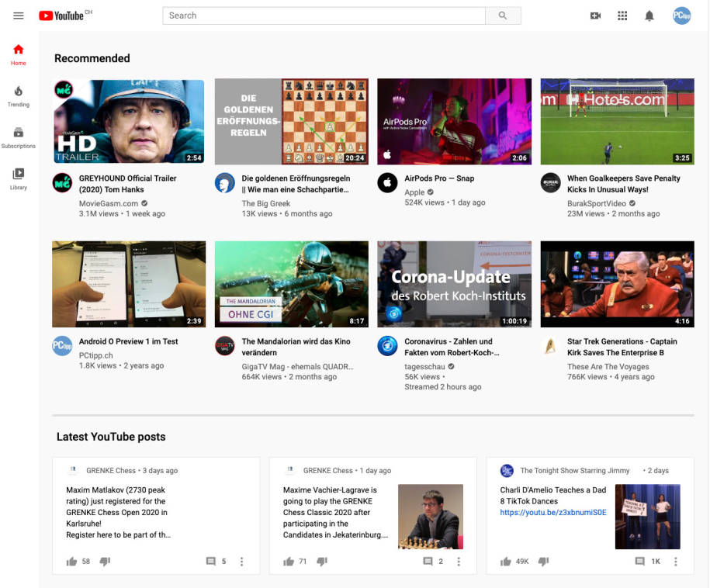The height and width of the screenshot is (588, 710).
Task: Play the Android O Preview thumbnail
Action: pos(129,284)
